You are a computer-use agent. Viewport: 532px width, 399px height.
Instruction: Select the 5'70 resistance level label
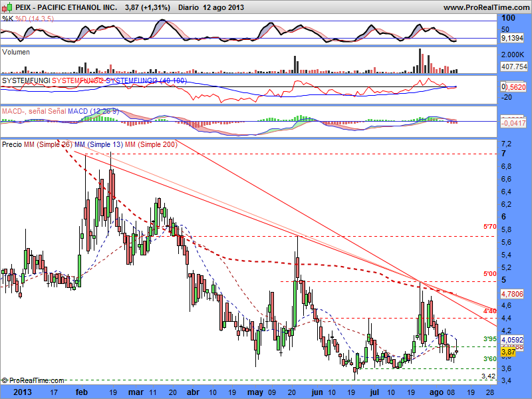click(x=489, y=227)
